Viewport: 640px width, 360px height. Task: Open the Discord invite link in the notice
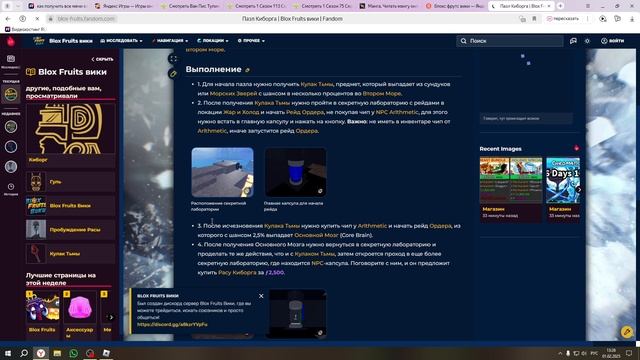pyautogui.click(x=172, y=324)
